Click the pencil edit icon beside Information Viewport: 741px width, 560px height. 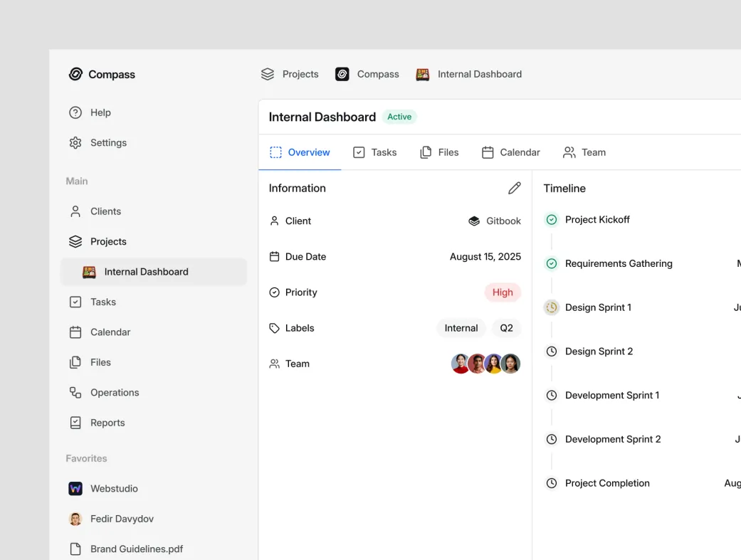tap(514, 188)
